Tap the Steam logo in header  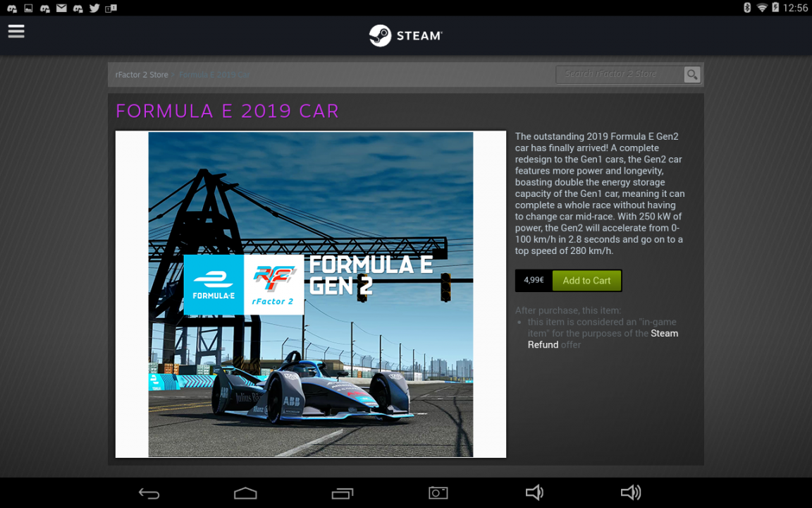point(405,35)
